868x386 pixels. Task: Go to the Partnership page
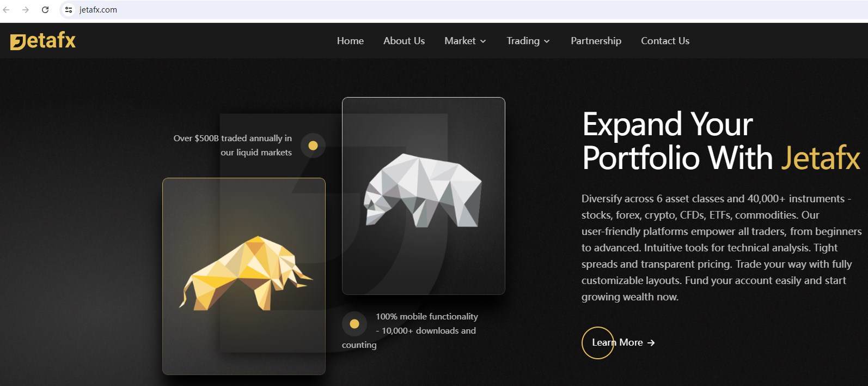click(x=596, y=41)
